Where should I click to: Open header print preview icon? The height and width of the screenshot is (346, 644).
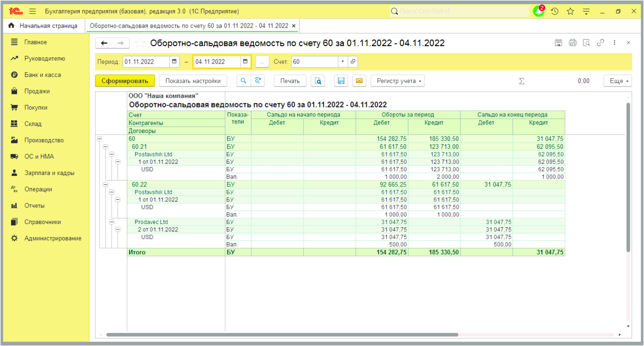point(587,43)
